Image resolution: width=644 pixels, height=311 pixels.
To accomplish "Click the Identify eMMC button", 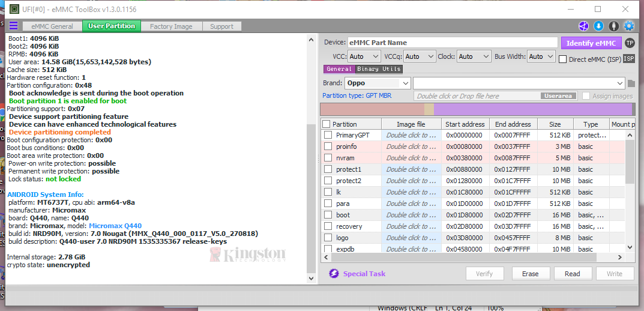I will (591, 43).
